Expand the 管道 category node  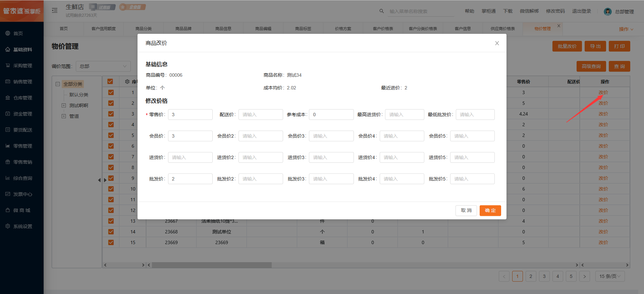coord(64,116)
